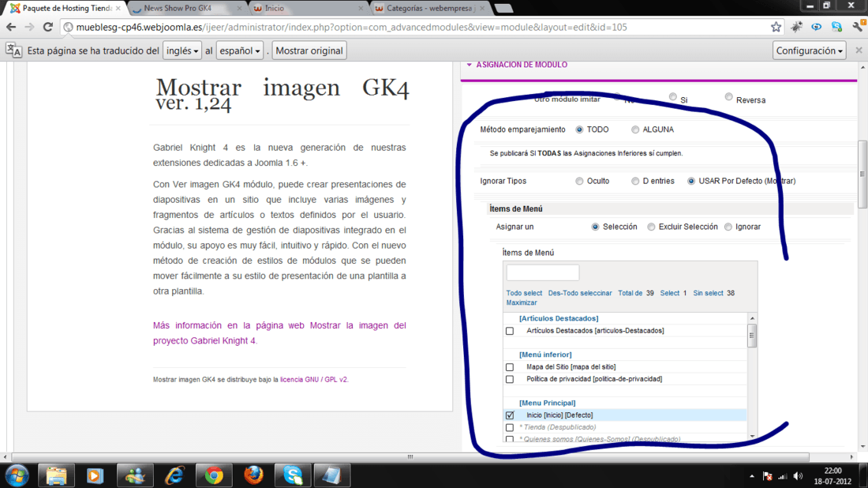Click the menu items list scrollbar thumb

click(752, 335)
